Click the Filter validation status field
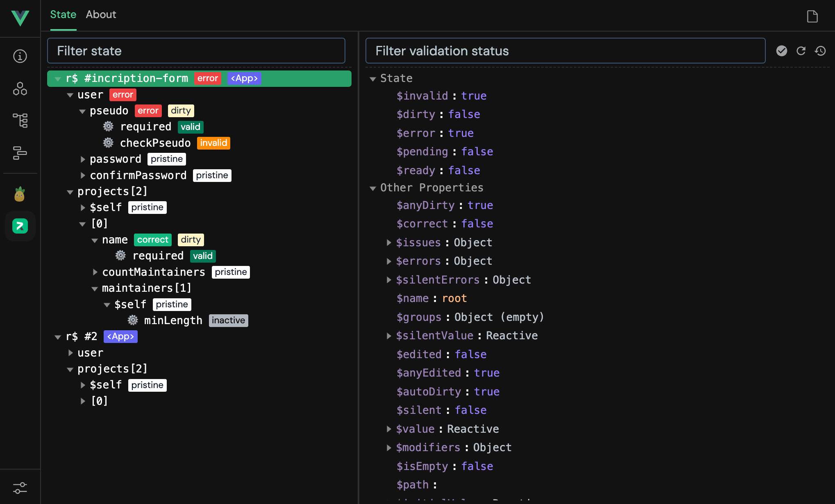835x504 pixels. point(565,50)
